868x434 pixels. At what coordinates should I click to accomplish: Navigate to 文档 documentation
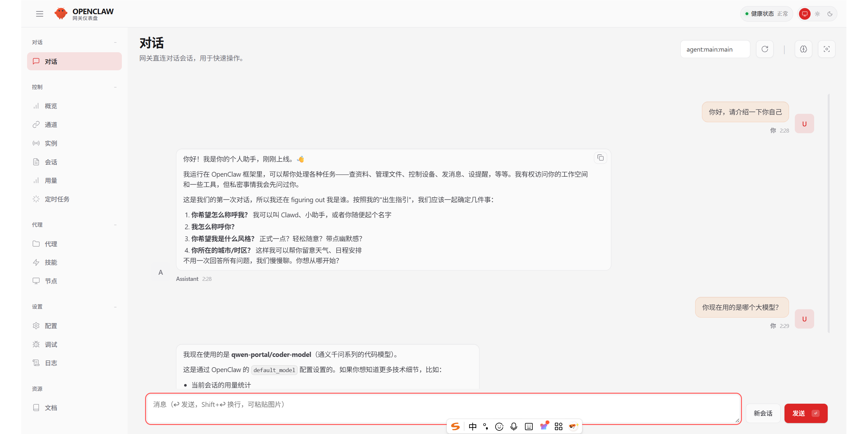coord(51,407)
